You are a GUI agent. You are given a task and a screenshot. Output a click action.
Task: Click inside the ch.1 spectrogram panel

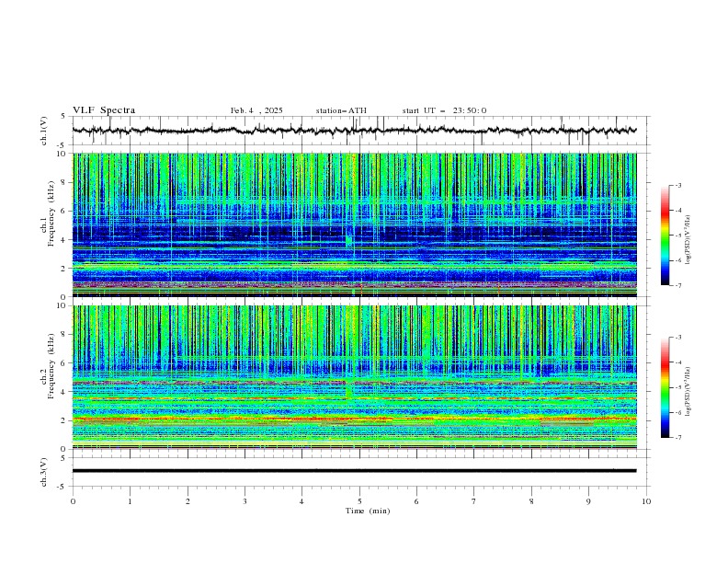(354, 224)
